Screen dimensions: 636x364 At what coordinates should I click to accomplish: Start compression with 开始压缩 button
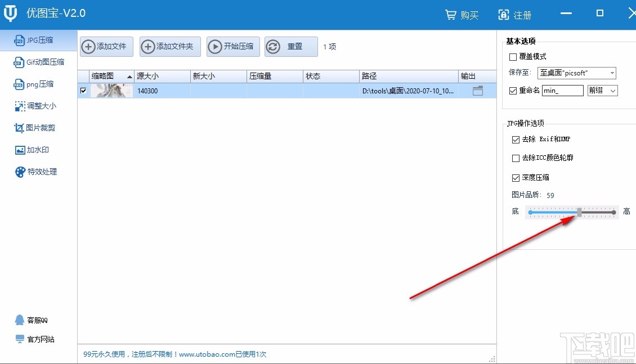click(x=232, y=47)
